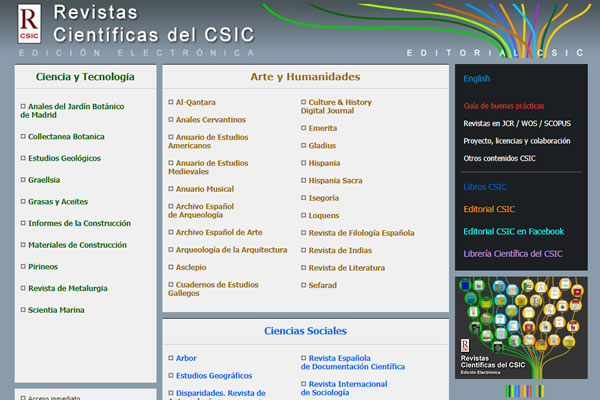This screenshot has height=400, width=600.
Task: Click the Ciencias Sociales heading
Action: coord(305,331)
